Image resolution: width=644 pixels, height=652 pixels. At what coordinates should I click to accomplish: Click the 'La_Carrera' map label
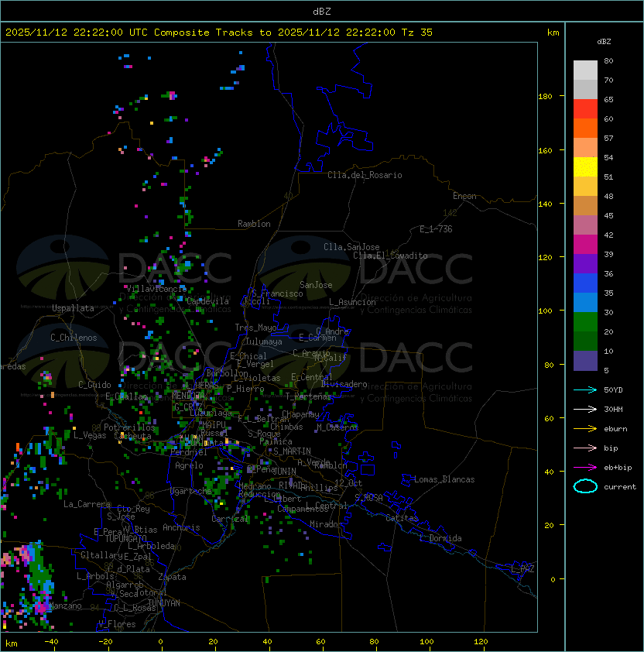click(87, 504)
